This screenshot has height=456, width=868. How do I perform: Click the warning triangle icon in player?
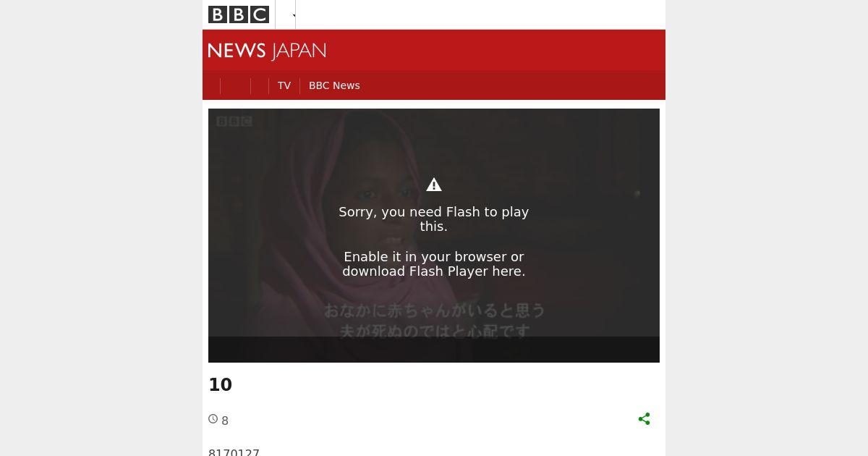tap(434, 185)
